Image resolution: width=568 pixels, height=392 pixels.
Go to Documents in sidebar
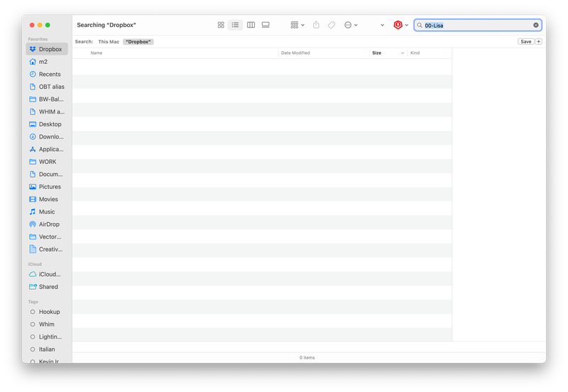pos(47,174)
